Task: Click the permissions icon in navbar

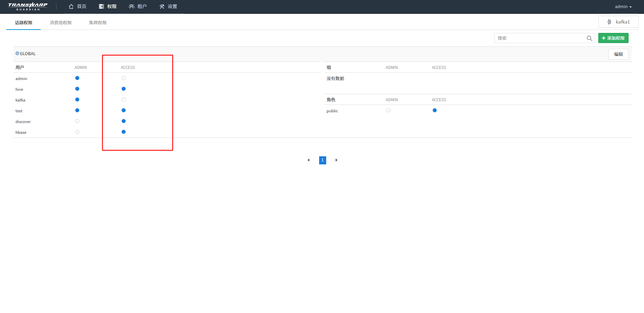Action: coord(101,6)
